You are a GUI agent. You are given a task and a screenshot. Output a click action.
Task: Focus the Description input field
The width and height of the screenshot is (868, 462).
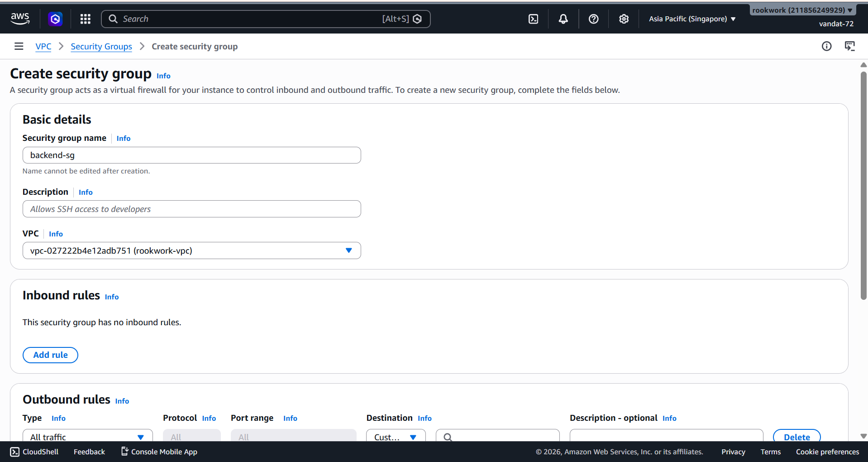pos(192,209)
